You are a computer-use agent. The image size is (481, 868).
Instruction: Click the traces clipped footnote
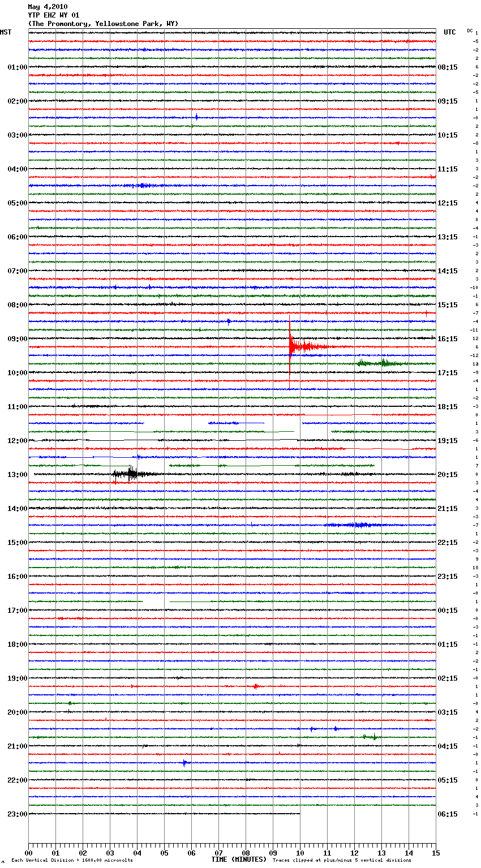[342, 861]
